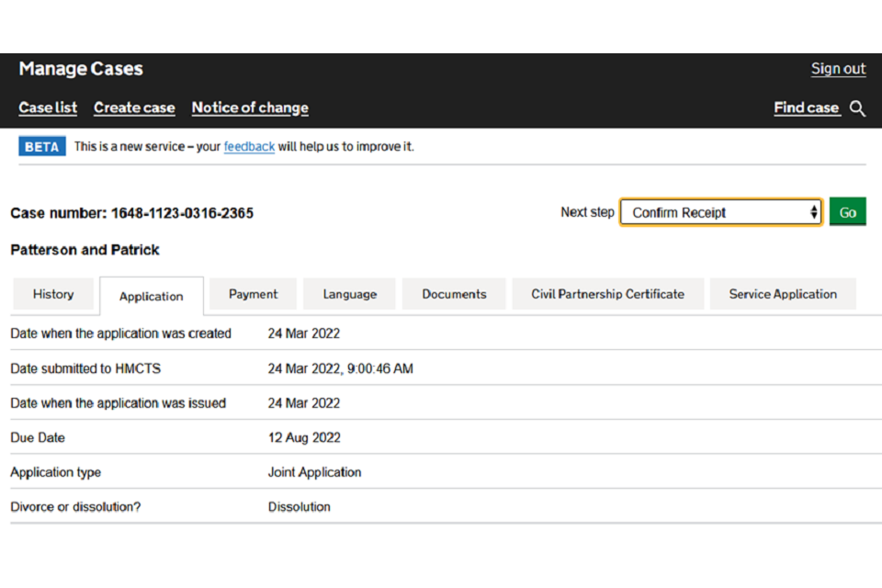Switch to the Language tab
Screen dimensions: 882x588
(x=349, y=294)
